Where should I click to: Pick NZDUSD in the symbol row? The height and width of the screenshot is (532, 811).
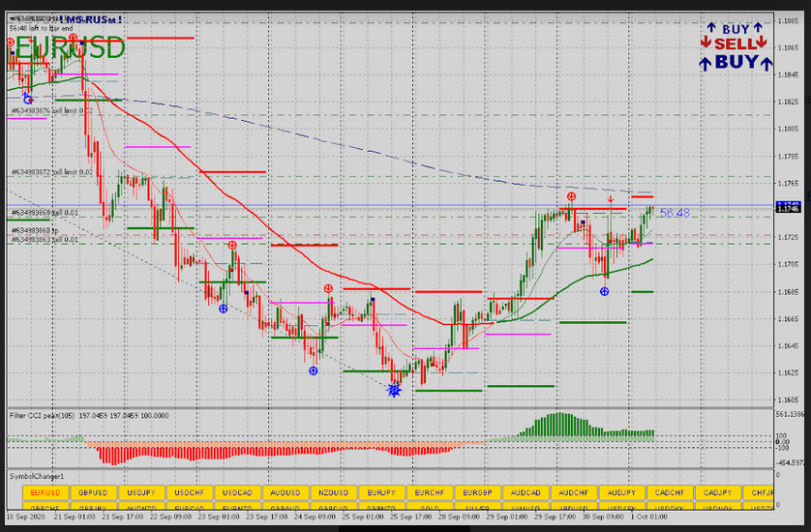point(333,492)
